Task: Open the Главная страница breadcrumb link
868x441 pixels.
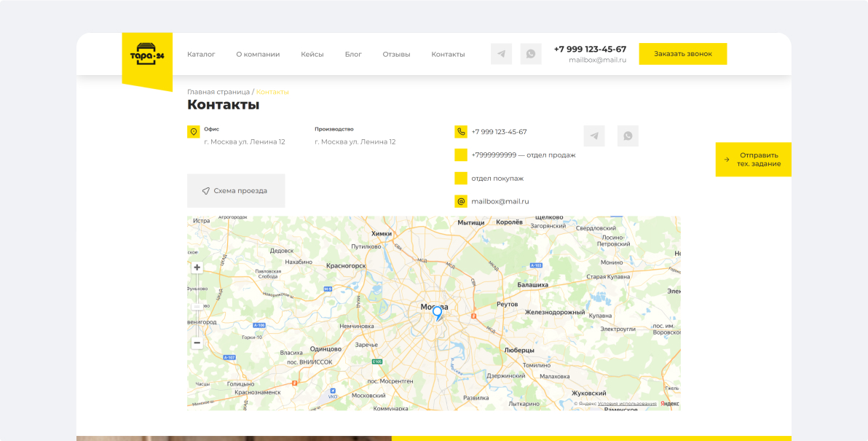Action: pos(217,92)
